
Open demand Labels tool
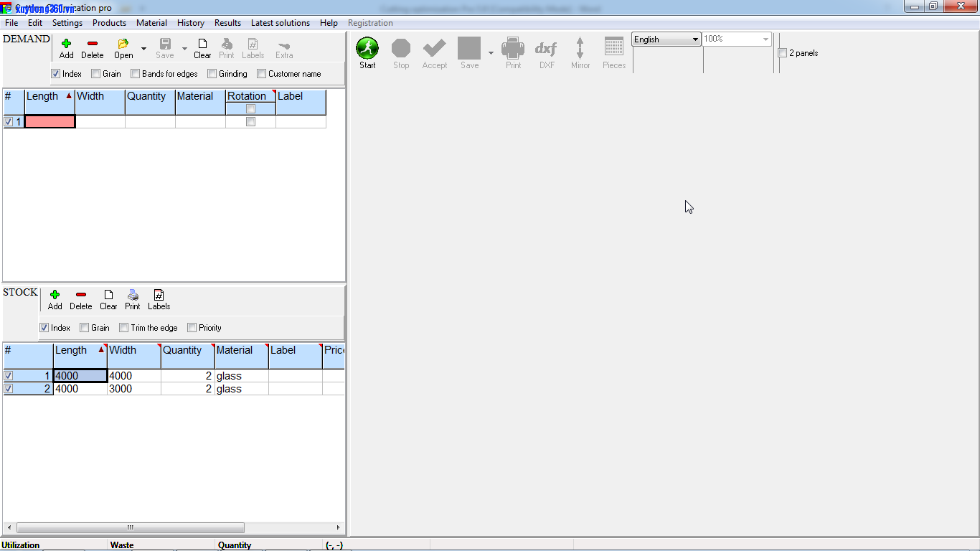pyautogui.click(x=253, y=48)
